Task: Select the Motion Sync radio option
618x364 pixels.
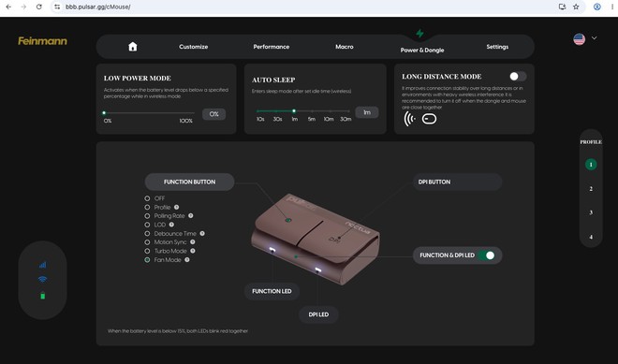Action: tap(147, 242)
